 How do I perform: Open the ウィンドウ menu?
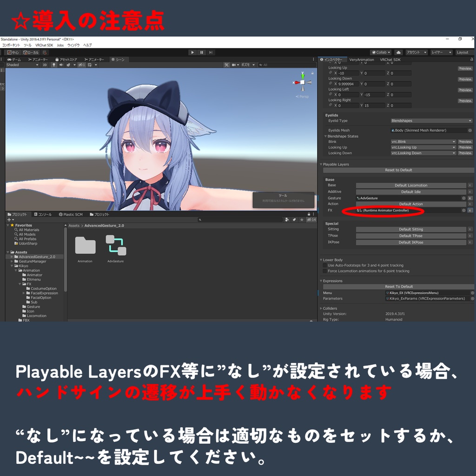point(73,45)
